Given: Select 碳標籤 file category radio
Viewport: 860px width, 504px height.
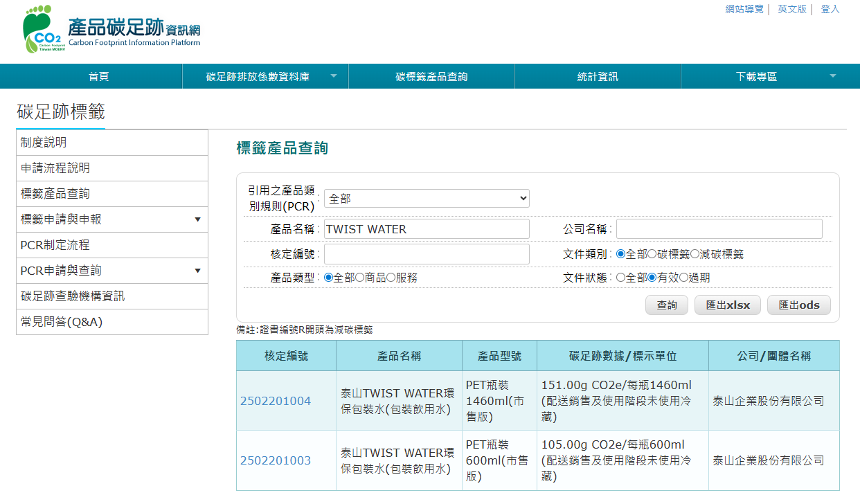Looking at the screenshot, I should pyautogui.click(x=652, y=255).
